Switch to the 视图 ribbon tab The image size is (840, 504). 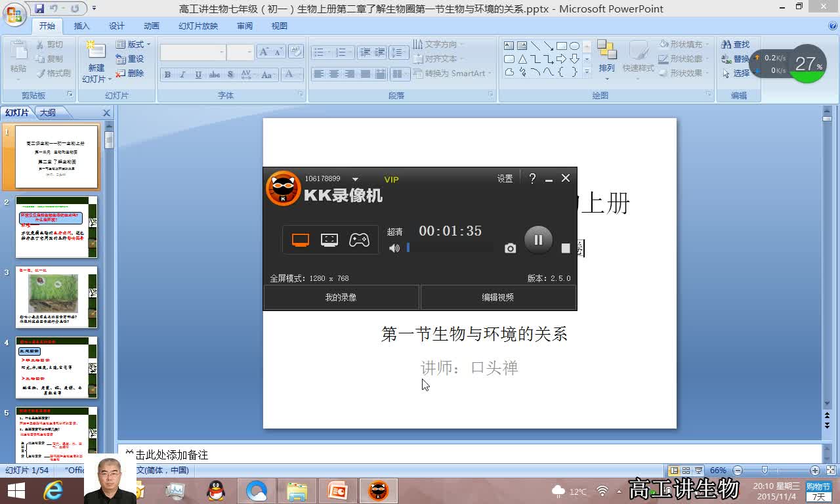(280, 26)
